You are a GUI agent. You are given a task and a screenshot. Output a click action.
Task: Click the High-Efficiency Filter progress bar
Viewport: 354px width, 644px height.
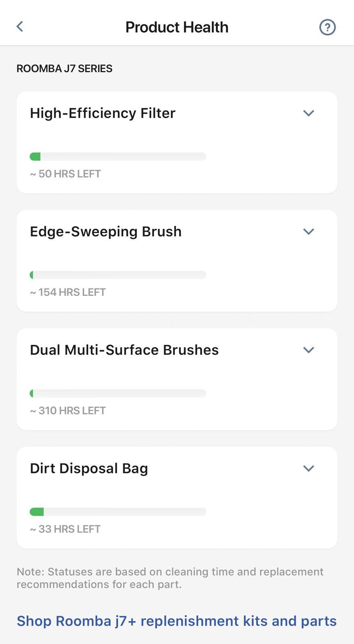tap(118, 157)
